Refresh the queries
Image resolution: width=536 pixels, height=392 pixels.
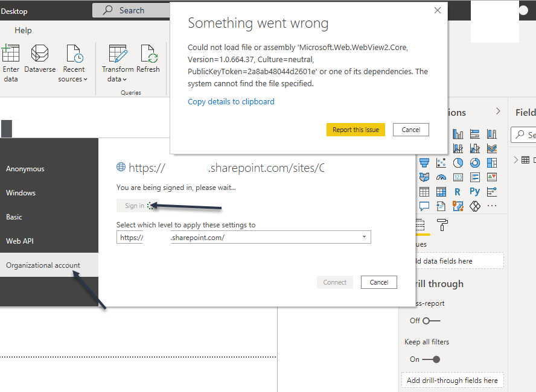point(148,58)
